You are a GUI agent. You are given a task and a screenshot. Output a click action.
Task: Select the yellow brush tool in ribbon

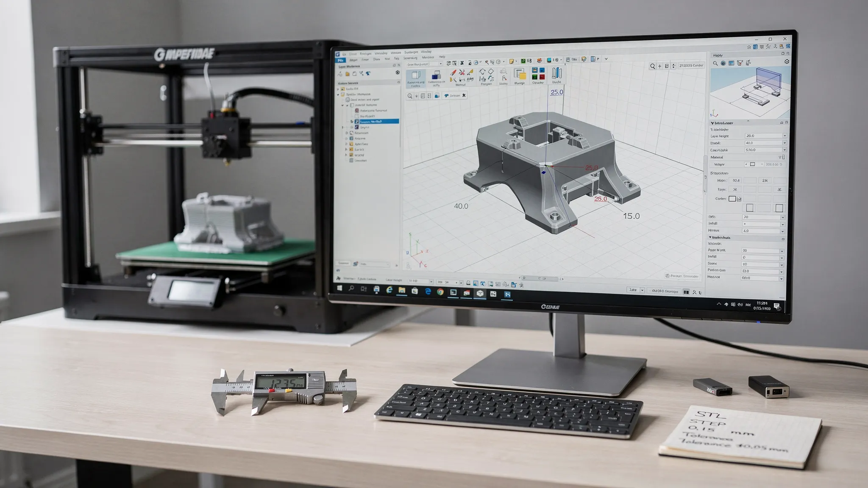470,72
